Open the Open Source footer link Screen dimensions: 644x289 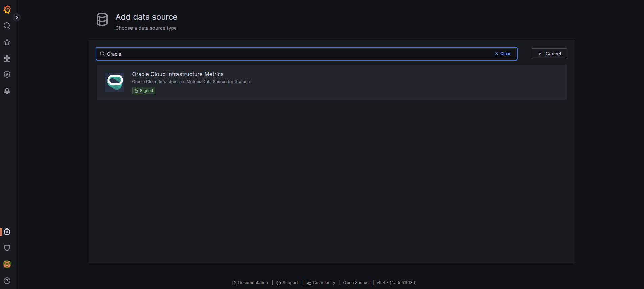pos(356,283)
